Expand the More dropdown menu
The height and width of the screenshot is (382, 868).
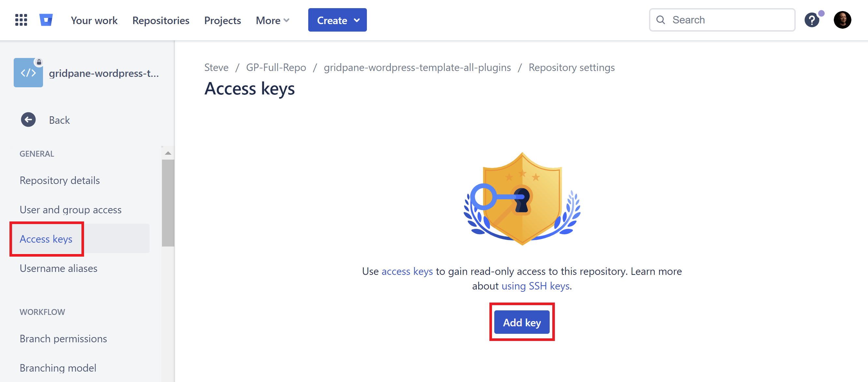272,20
